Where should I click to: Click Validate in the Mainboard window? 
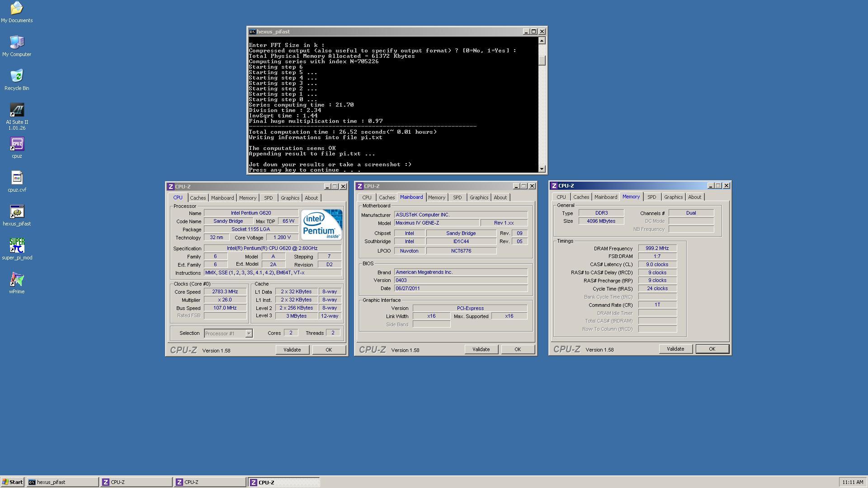click(481, 349)
